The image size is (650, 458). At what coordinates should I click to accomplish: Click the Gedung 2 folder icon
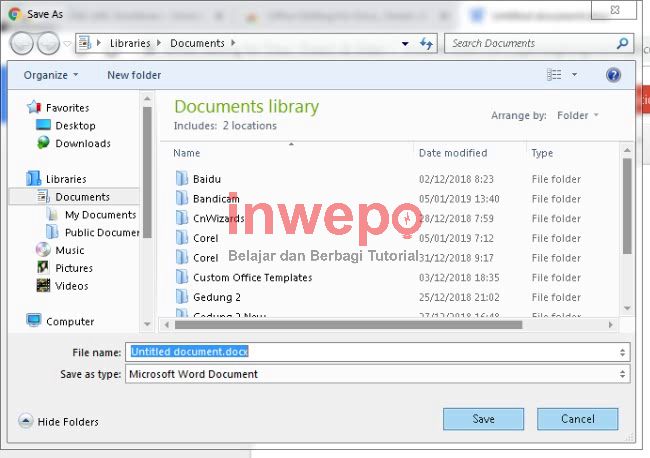pyautogui.click(x=182, y=297)
